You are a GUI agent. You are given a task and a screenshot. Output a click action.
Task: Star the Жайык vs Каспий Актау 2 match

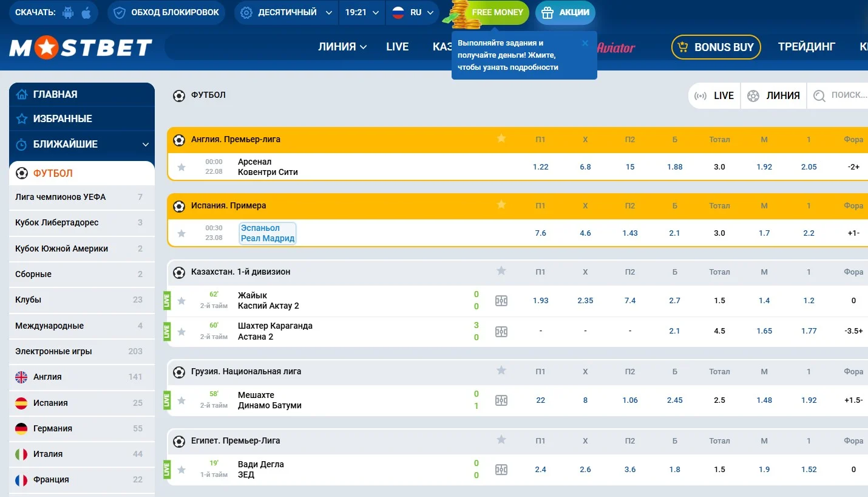click(181, 301)
